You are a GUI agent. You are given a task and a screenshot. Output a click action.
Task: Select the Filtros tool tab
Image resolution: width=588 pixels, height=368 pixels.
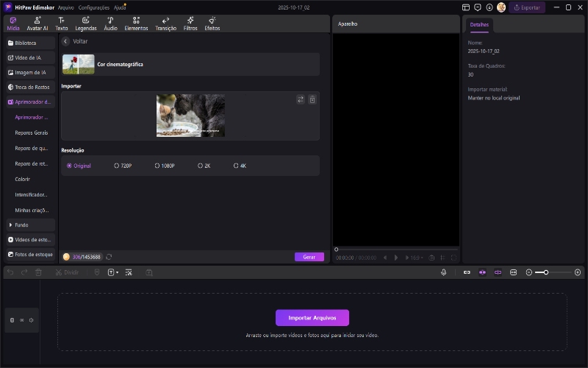(190, 24)
